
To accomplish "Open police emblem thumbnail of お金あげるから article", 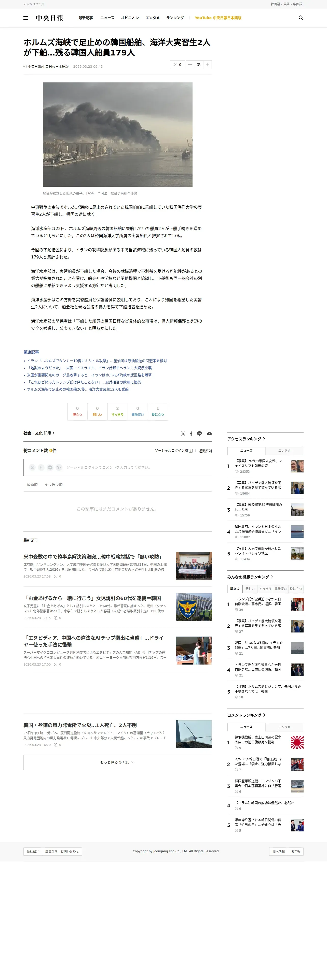I will coord(194,607).
